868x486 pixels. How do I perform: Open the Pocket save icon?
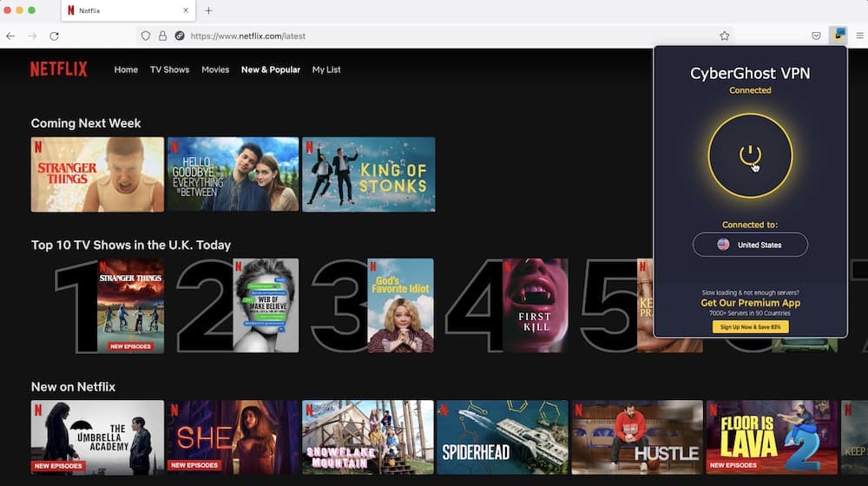pos(816,36)
